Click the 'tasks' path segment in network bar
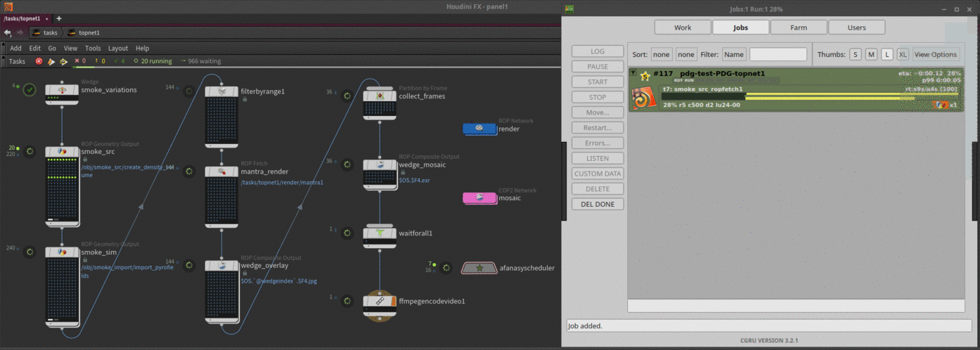This screenshot has height=350, width=980. point(46,32)
